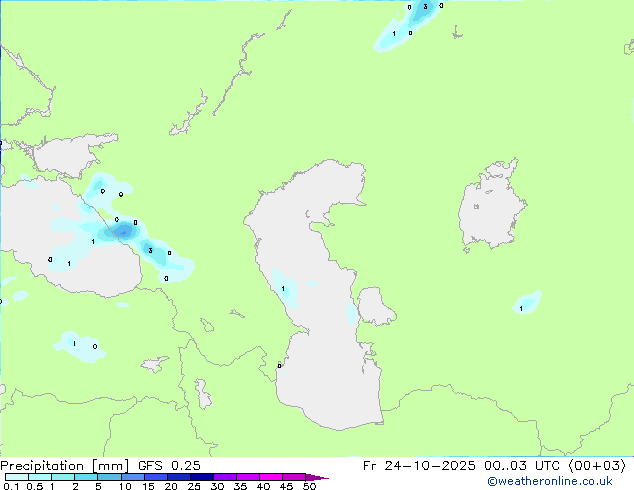Click the 35–40 mm legend color swatch

tap(248, 477)
